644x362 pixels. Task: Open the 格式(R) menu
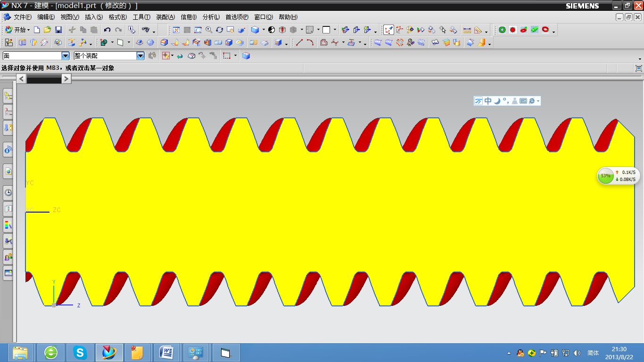117,17
